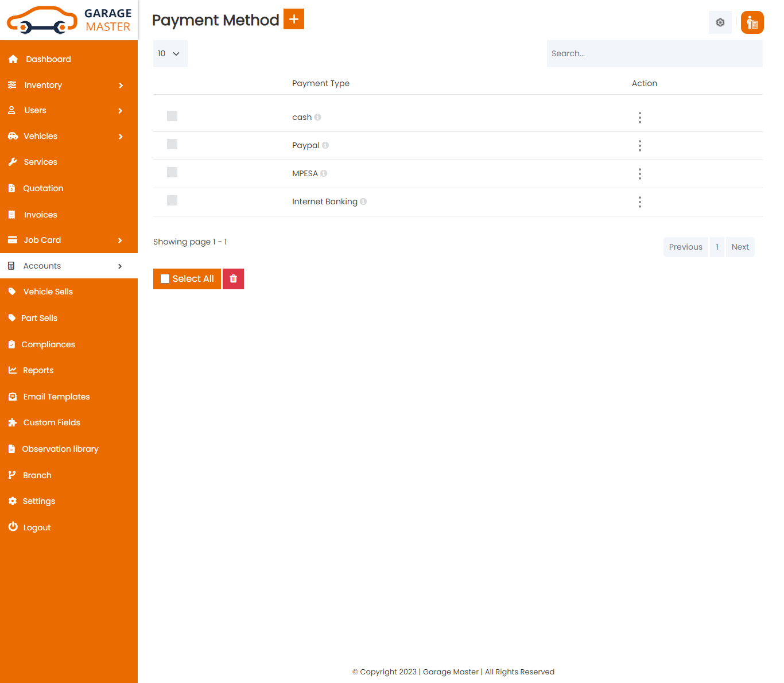
Task: Open the profile icon in the header
Action: 752,22
